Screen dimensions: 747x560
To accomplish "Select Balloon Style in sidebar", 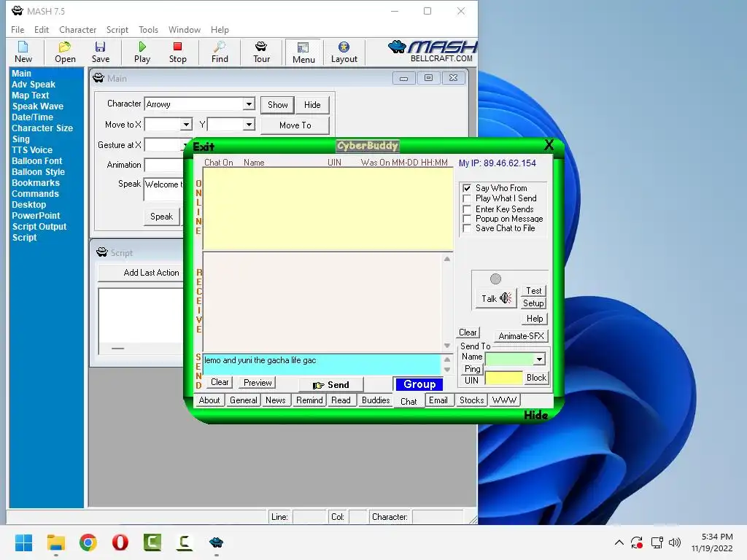I will pyautogui.click(x=38, y=172).
